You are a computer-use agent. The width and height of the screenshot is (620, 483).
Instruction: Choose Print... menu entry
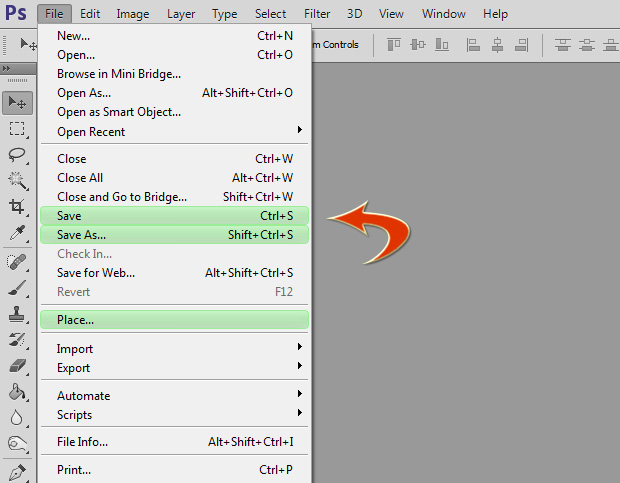pyautogui.click(x=174, y=470)
